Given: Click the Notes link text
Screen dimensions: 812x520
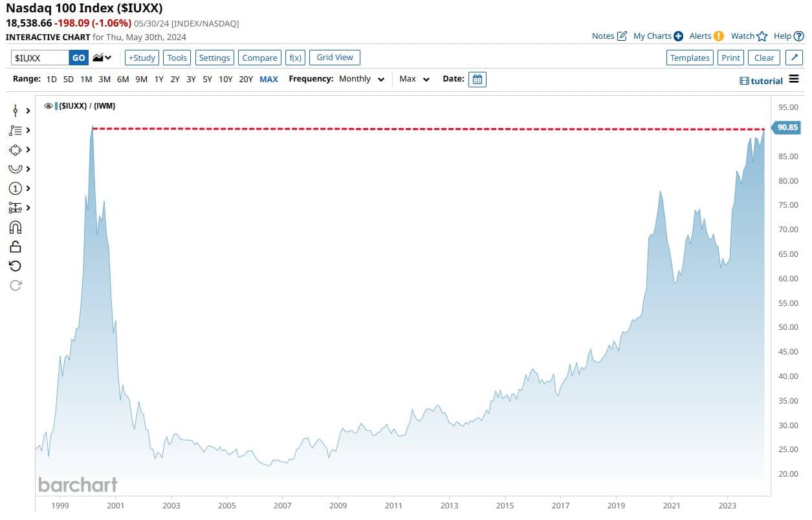Looking at the screenshot, I should [603, 36].
